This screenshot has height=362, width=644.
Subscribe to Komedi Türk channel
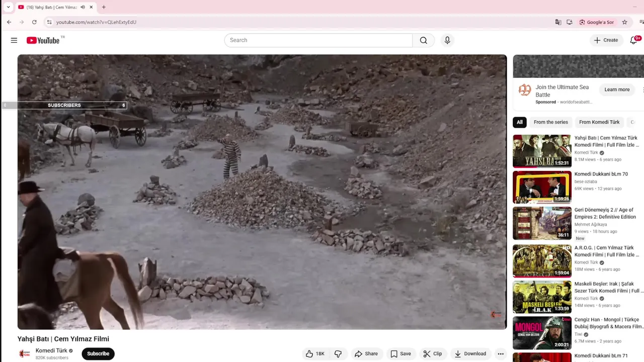pos(98,354)
